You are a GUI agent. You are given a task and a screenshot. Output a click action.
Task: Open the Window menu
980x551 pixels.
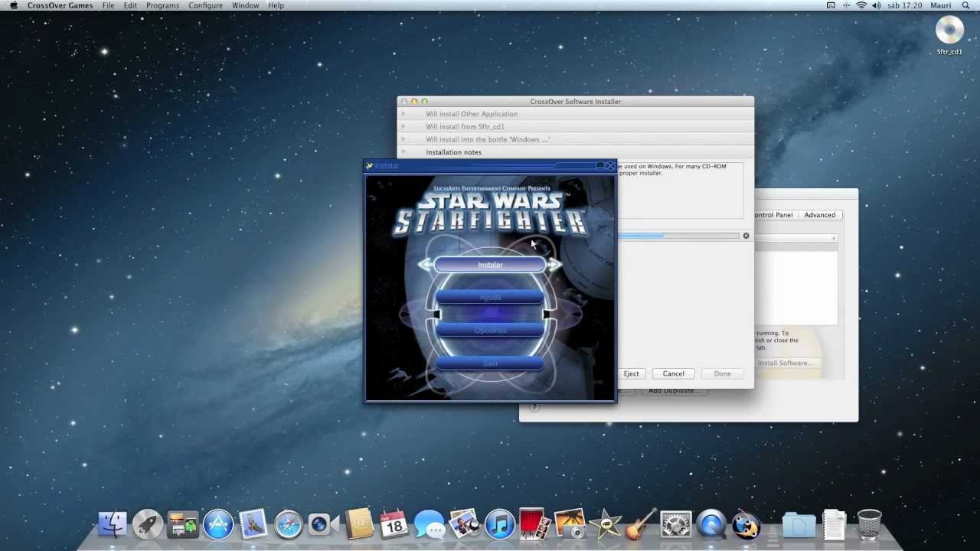coord(245,5)
